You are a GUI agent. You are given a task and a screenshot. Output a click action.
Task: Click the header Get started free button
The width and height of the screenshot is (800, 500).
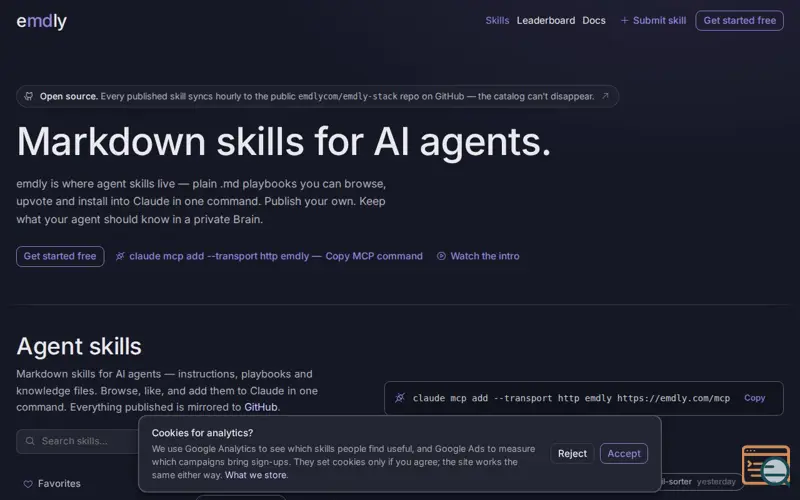pyautogui.click(x=739, y=20)
